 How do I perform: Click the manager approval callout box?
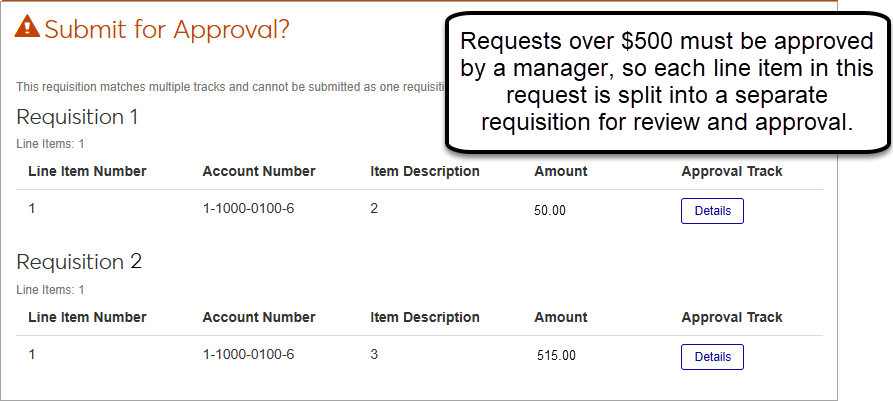tap(666, 82)
